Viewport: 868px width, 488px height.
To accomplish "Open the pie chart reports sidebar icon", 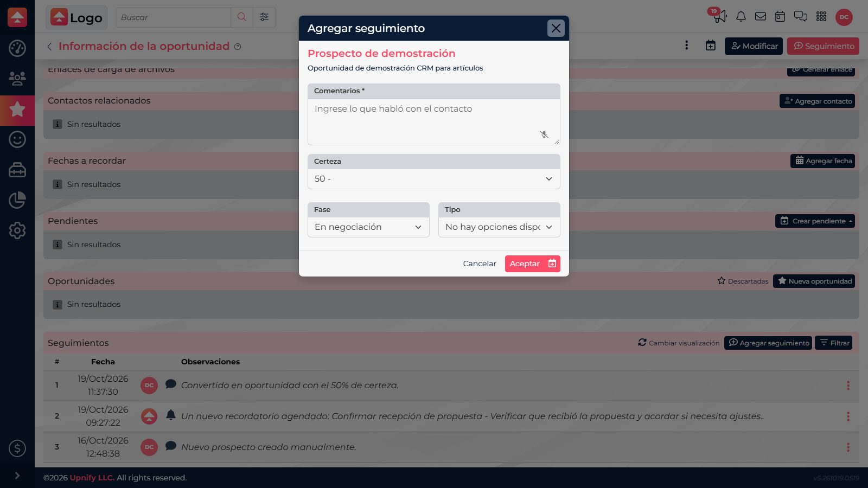I will (x=17, y=200).
